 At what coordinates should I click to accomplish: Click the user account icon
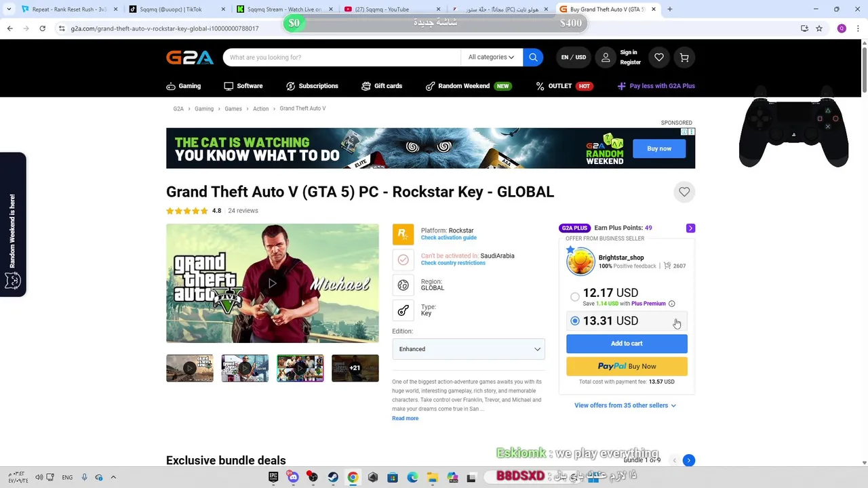tap(606, 58)
